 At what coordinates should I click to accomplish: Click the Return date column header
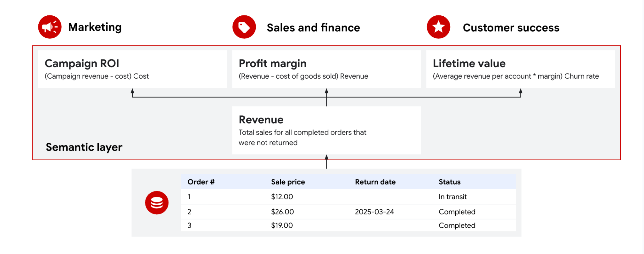[375, 182]
